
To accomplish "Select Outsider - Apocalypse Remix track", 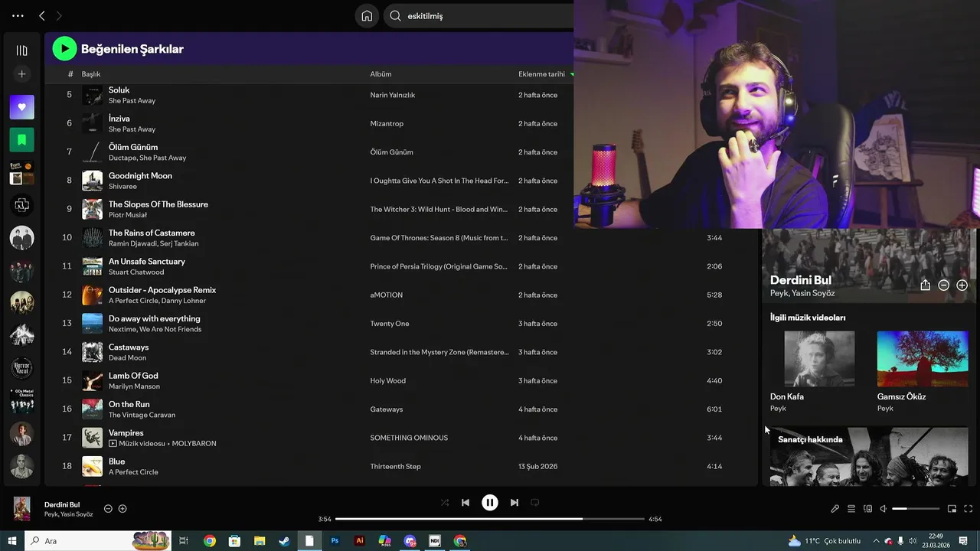I will click(162, 290).
